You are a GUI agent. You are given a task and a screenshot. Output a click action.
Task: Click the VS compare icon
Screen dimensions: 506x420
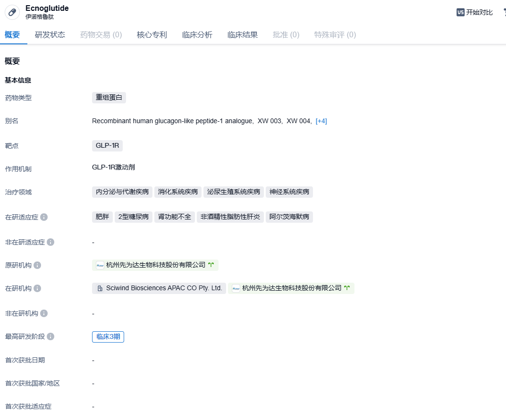pyautogui.click(x=460, y=12)
